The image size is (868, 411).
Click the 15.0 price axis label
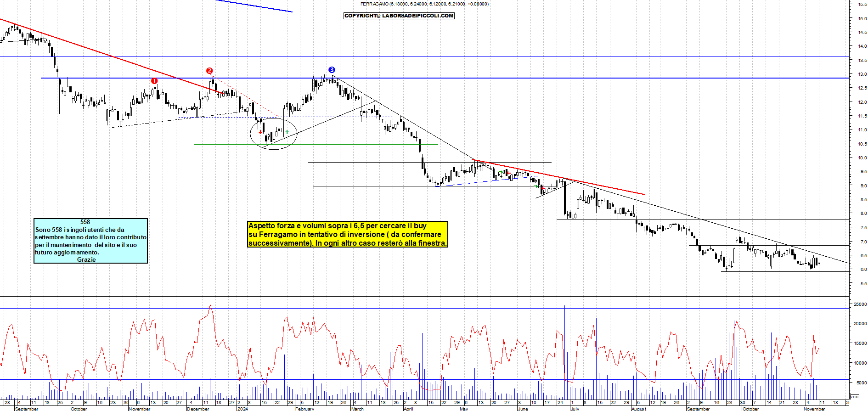point(862,18)
